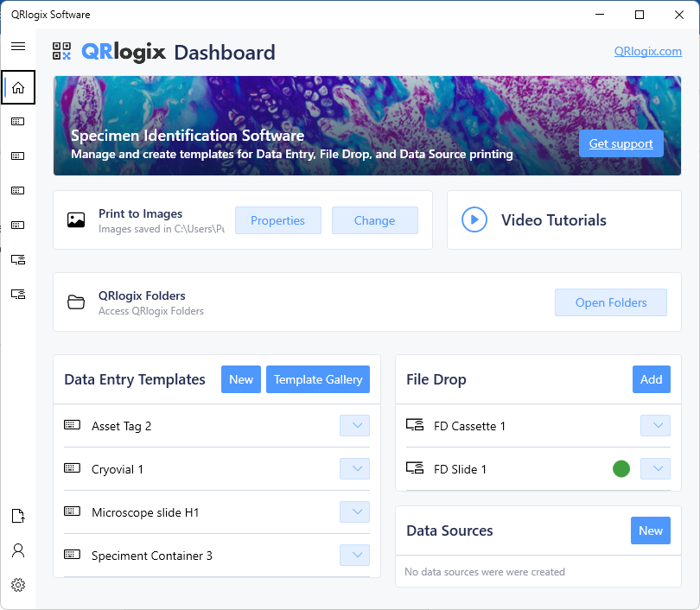The width and height of the screenshot is (700, 610).
Task: Open the hamburger navigation menu
Action: 18,46
